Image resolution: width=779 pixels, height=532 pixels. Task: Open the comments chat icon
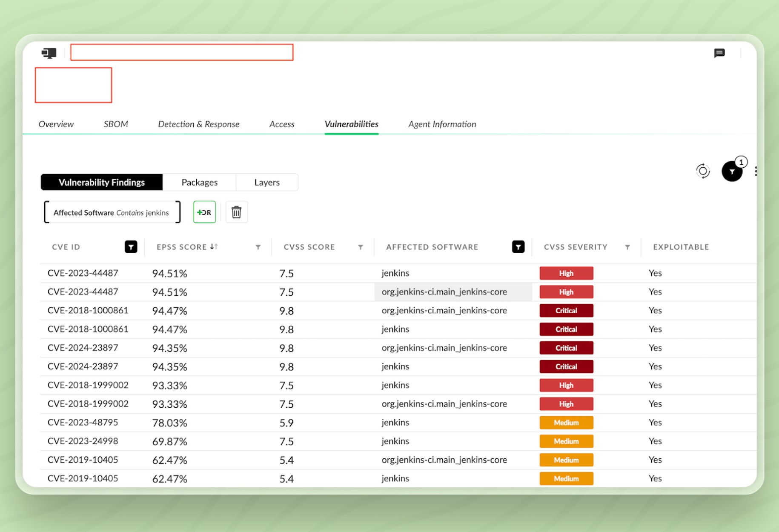(x=719, y=53)
